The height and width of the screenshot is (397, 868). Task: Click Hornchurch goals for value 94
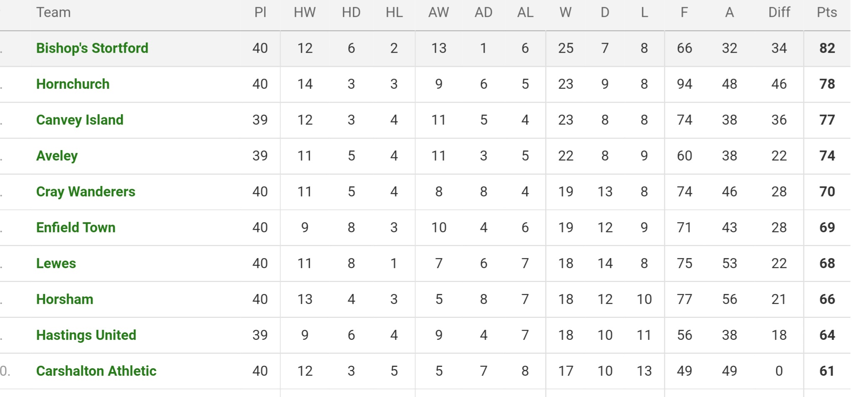click(684, 84)
